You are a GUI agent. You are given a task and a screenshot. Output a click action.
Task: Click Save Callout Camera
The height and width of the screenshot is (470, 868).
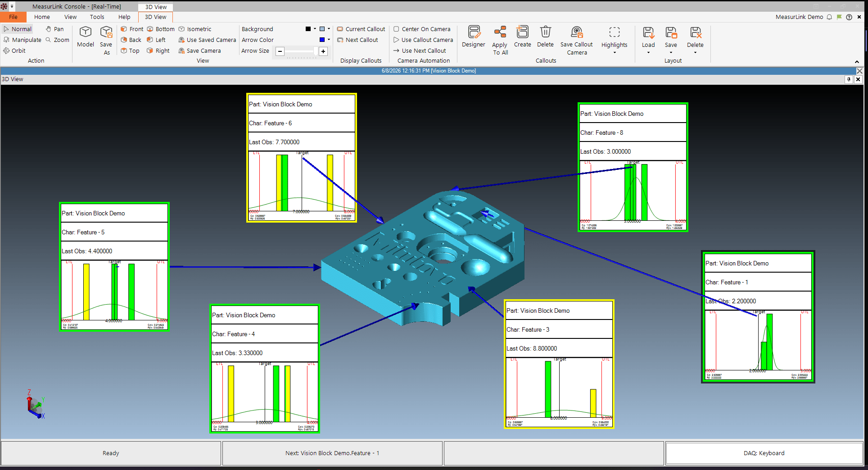tap(577, 40)
